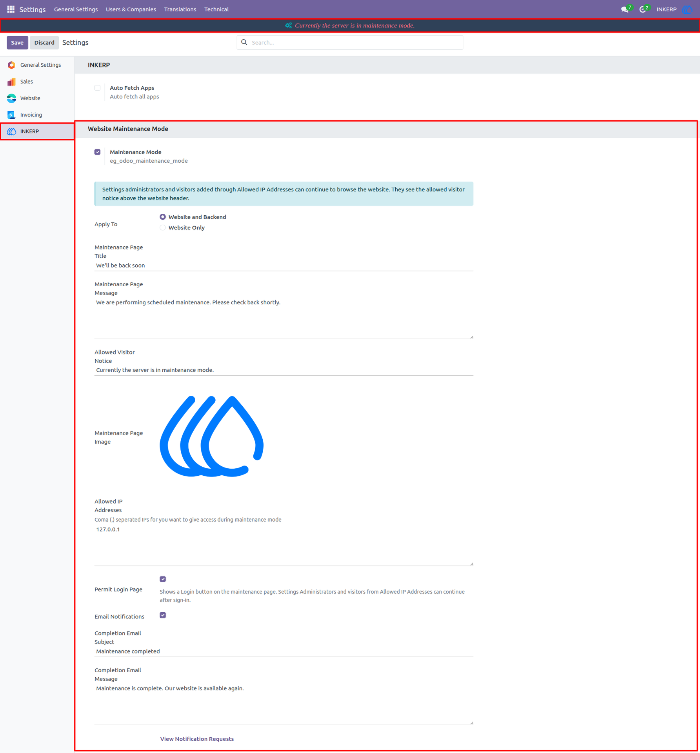Open the conversations chat icon
Screen dimensions: 700x753
pos(625,9)
